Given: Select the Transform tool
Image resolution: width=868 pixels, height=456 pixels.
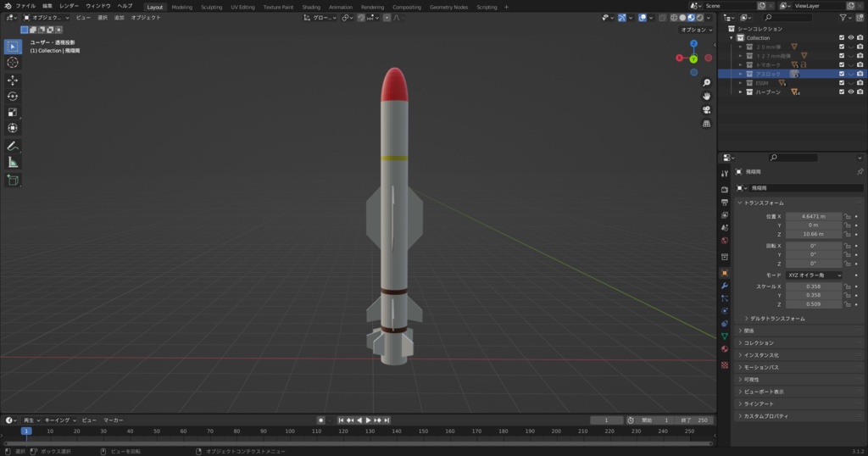Looking at the screenshot, I should tap(13, 128).
